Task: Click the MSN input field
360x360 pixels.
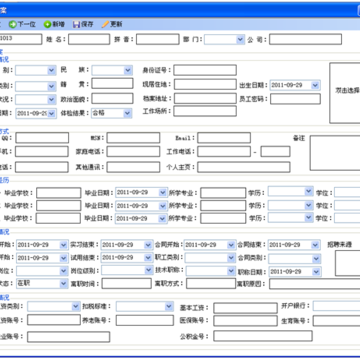Action: click(133, 138)
